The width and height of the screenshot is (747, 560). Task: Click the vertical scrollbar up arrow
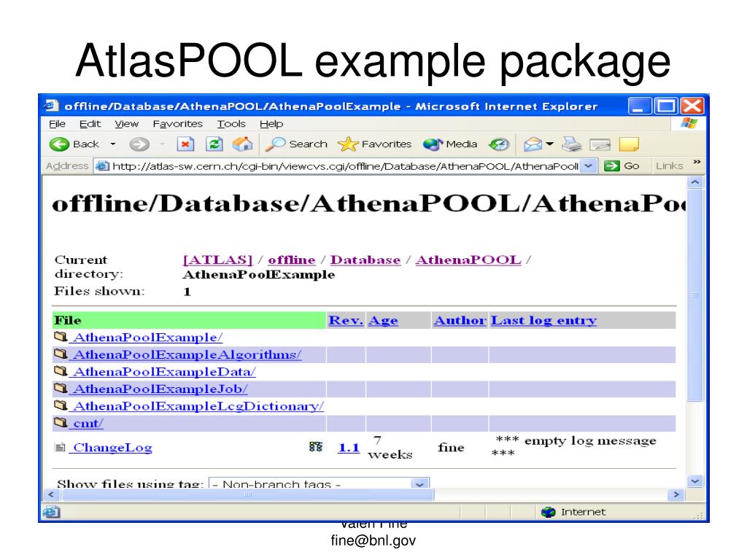coord(695,182)
